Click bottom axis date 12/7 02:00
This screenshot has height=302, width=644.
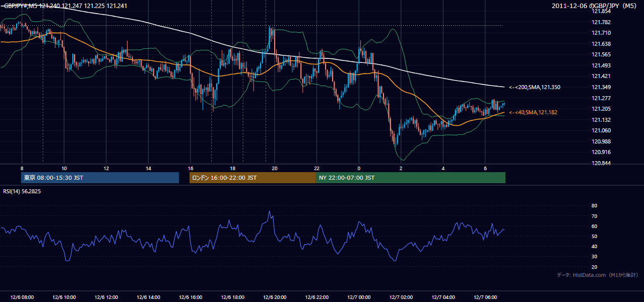point(401,297)
